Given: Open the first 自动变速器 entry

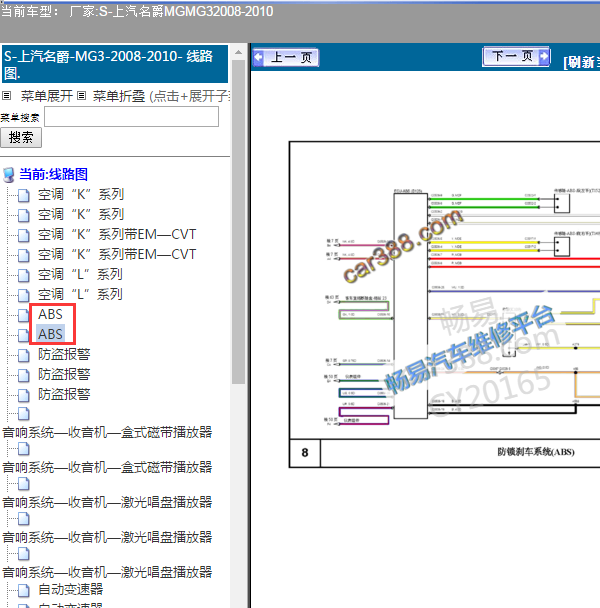Looking at the screenshot, I should click(x=70, y=589).
